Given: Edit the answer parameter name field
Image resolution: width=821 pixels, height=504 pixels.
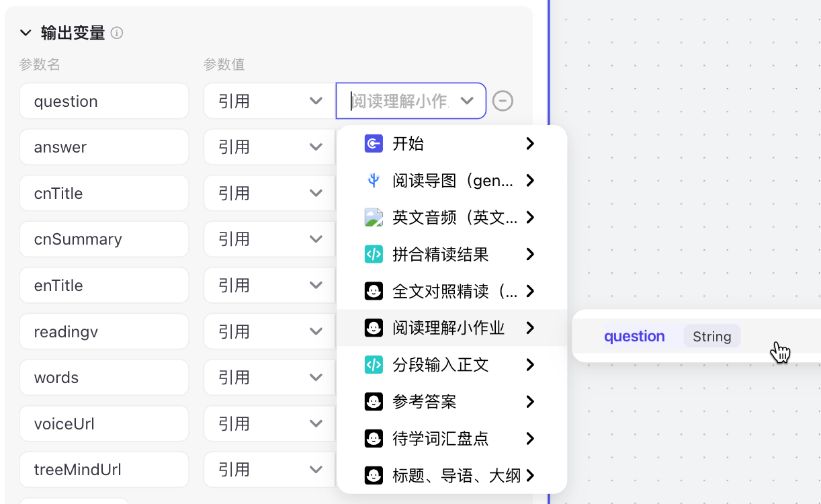Looking at the screenshot, I should click(x=104, y=147).
